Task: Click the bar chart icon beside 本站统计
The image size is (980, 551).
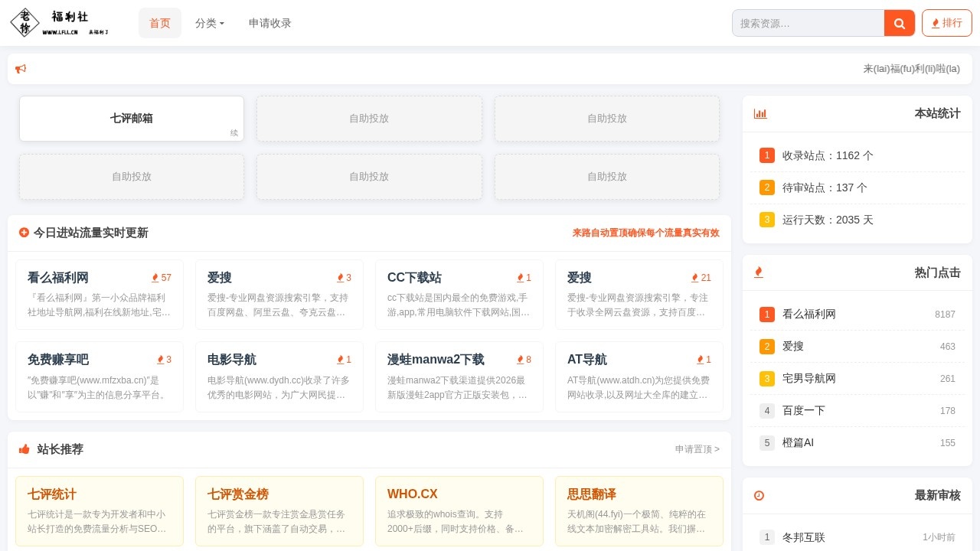Action: [x=760, y=113]
